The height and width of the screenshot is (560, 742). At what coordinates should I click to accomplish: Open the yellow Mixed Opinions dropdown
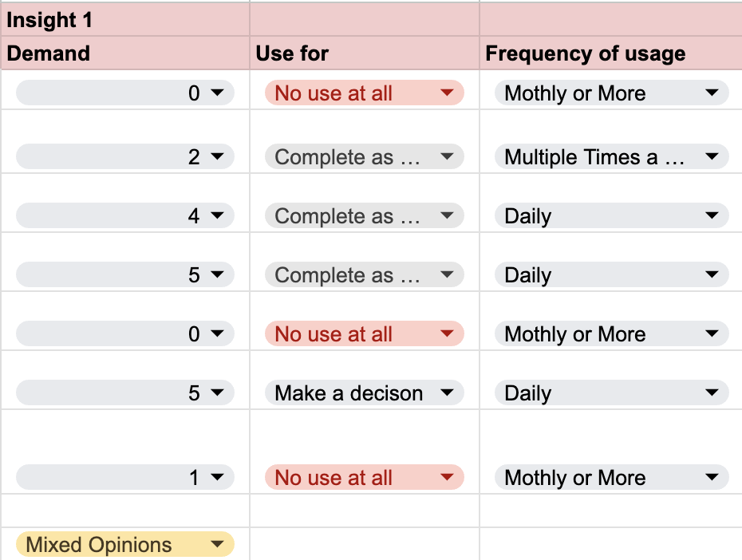(125, 544)
